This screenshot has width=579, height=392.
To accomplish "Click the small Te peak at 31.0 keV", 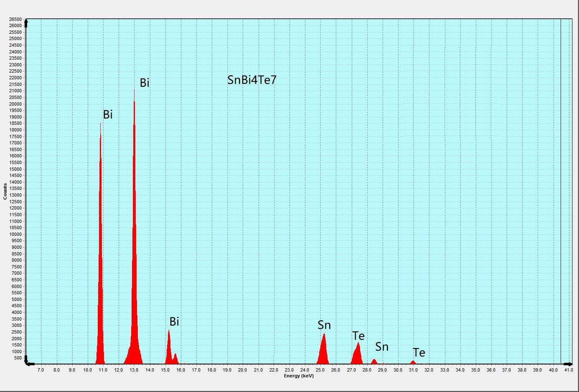I will point(413,362).
